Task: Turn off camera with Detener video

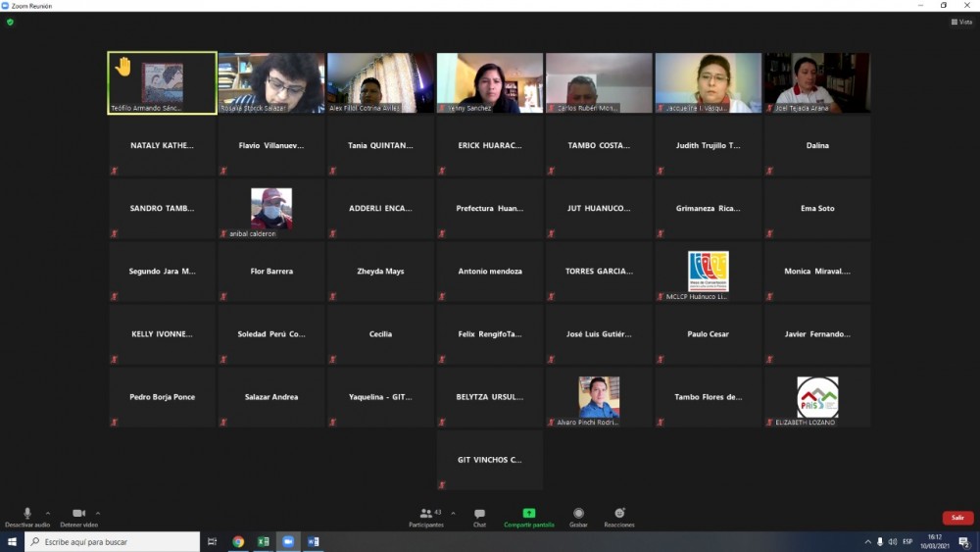Action: [x=78, y=516]
